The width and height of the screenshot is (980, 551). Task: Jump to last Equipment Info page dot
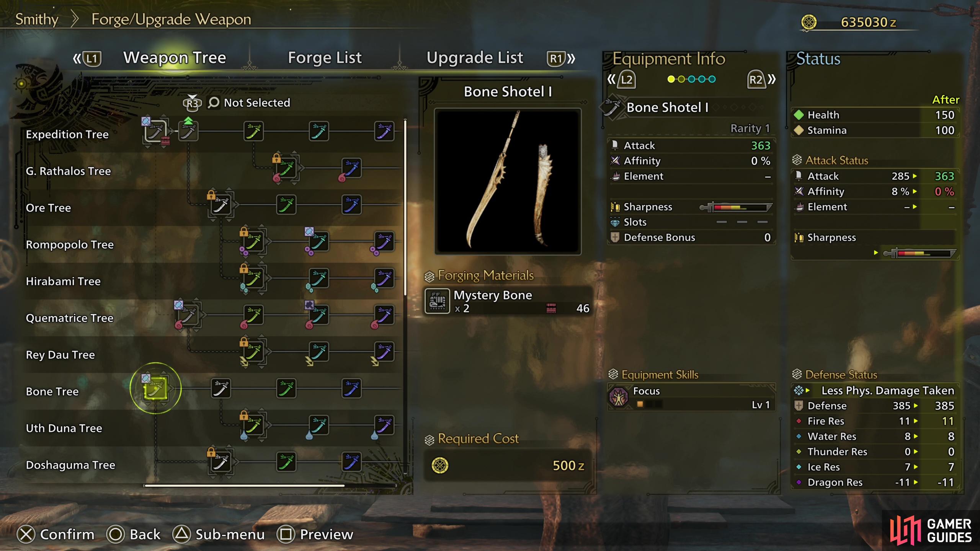(712, 79)
